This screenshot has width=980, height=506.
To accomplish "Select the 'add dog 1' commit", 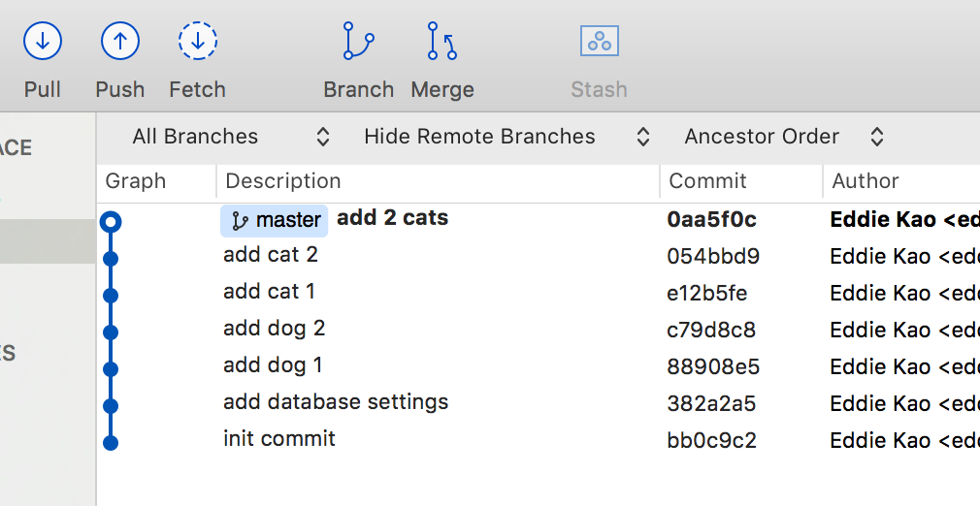I will tap(273, 365).
